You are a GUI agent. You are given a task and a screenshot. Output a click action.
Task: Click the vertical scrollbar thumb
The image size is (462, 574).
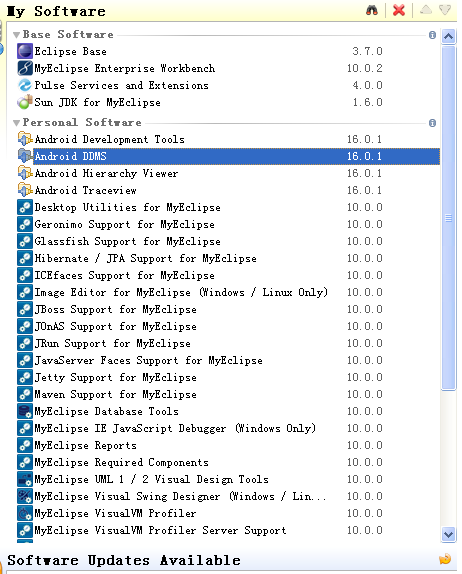point(448,218)
